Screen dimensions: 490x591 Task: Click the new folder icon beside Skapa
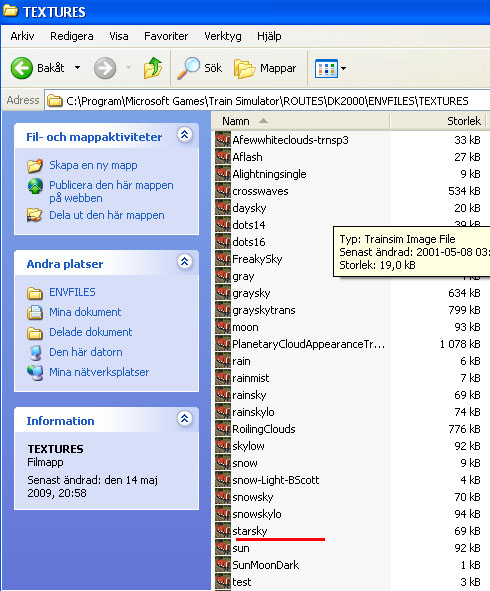click(35, 165)
